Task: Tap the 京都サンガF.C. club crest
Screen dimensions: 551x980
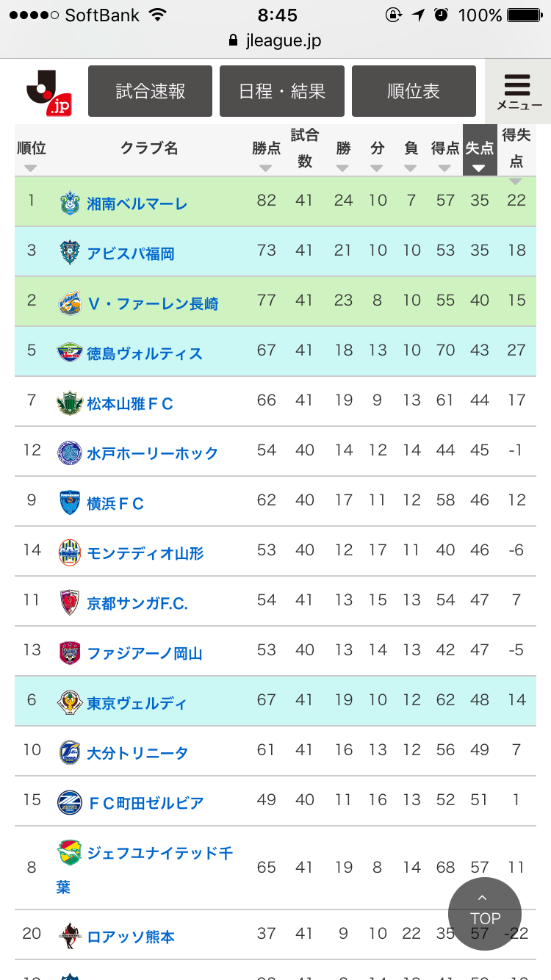Action: 70,602
